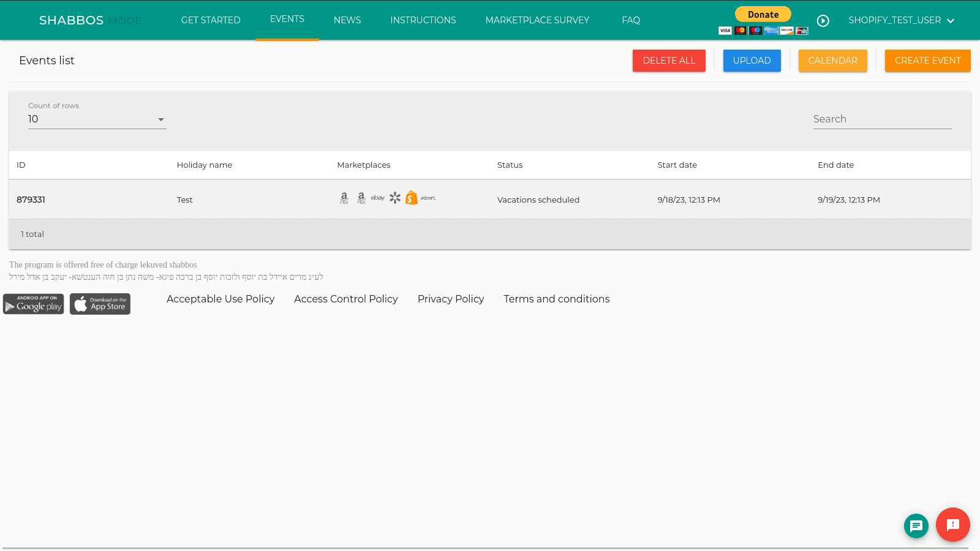Open the SHOPIFY_TEST_USER account menu
The height and width of the screenshot is (551, 980).
(x=901, y=20)
